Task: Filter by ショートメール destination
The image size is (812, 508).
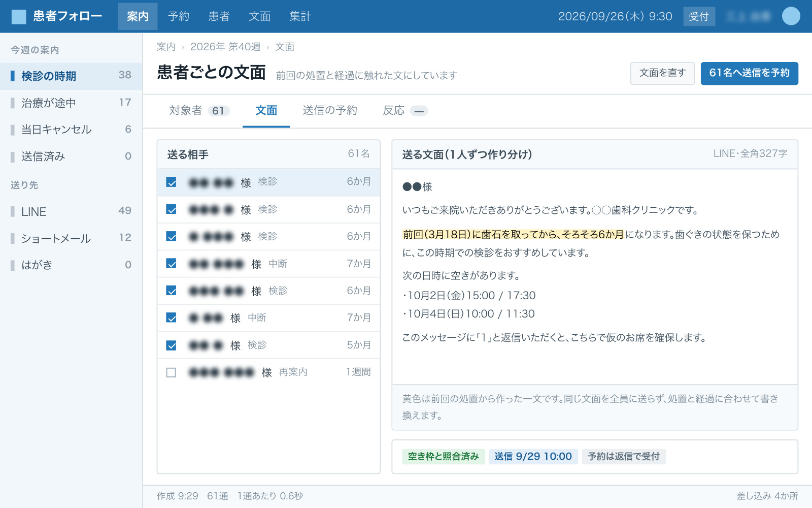Action: (71, 238)
